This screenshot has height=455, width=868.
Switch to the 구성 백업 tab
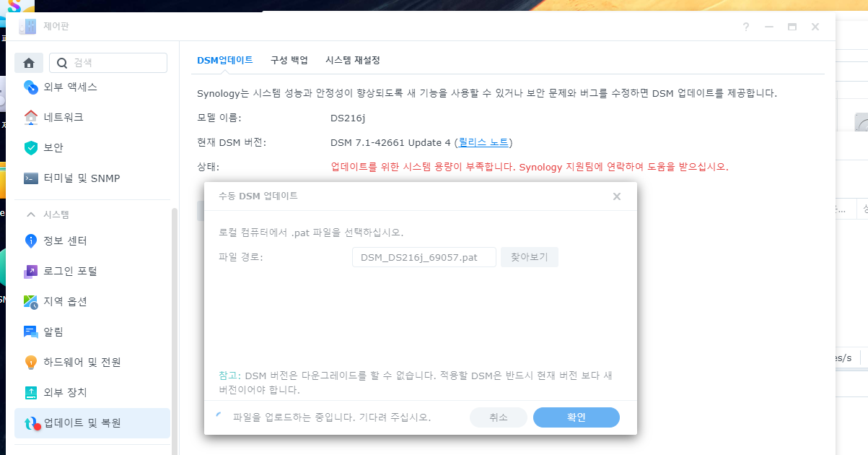[x=289, y=60]
